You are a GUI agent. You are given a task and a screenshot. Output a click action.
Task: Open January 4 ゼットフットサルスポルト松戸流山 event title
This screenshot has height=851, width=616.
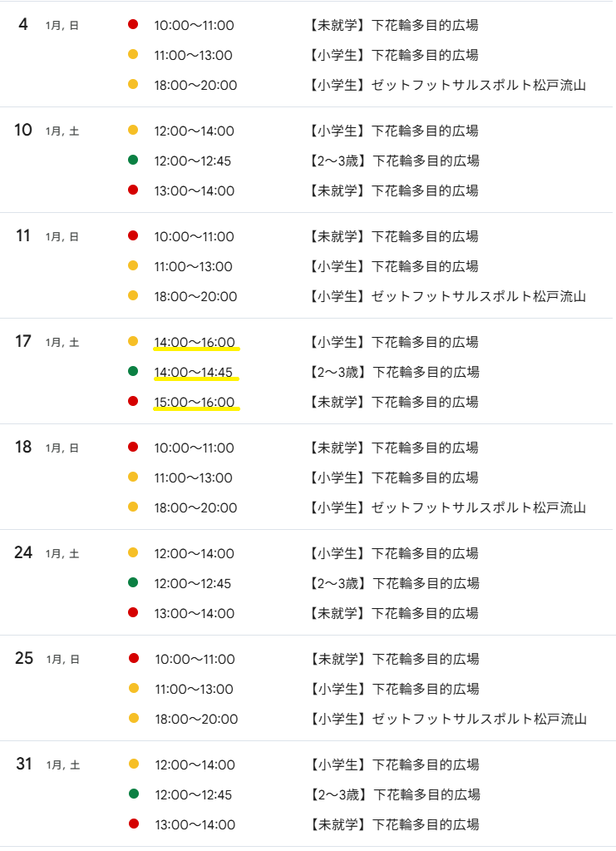[447, 85]
